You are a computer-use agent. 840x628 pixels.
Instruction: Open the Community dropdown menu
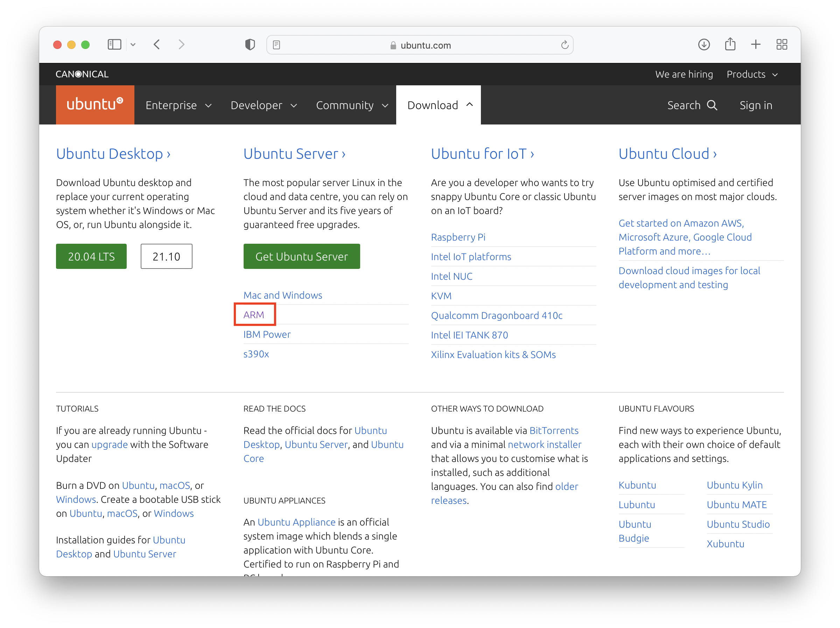tap(352, 105)
